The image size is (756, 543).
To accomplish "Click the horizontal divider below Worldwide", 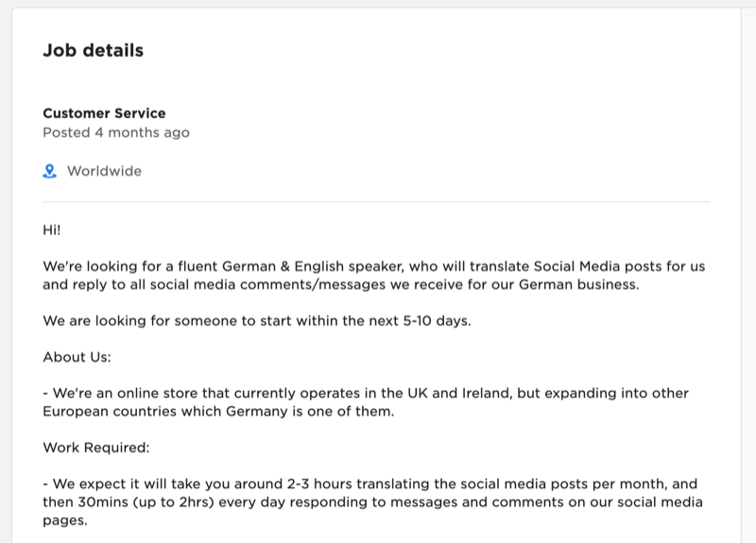I will click(376, 202).
